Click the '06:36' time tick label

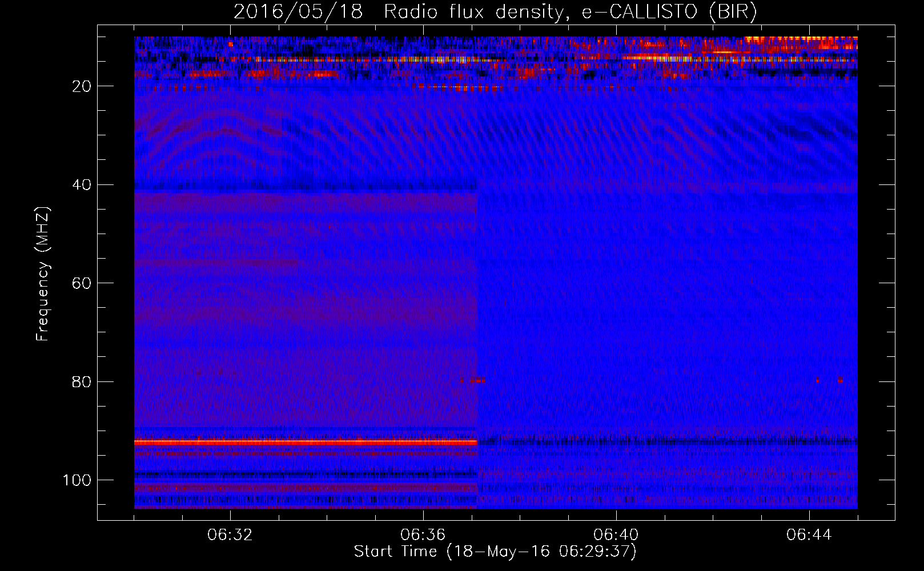[x=423, y=535]
